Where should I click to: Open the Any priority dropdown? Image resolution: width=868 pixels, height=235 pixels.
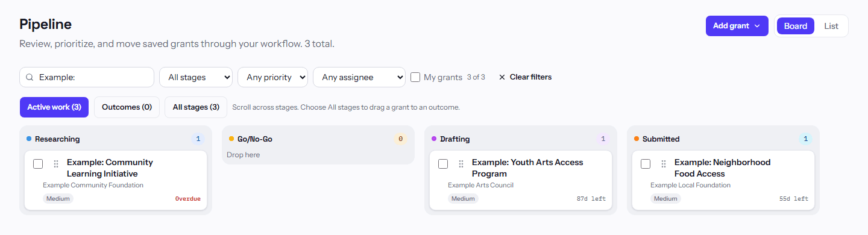273,77
